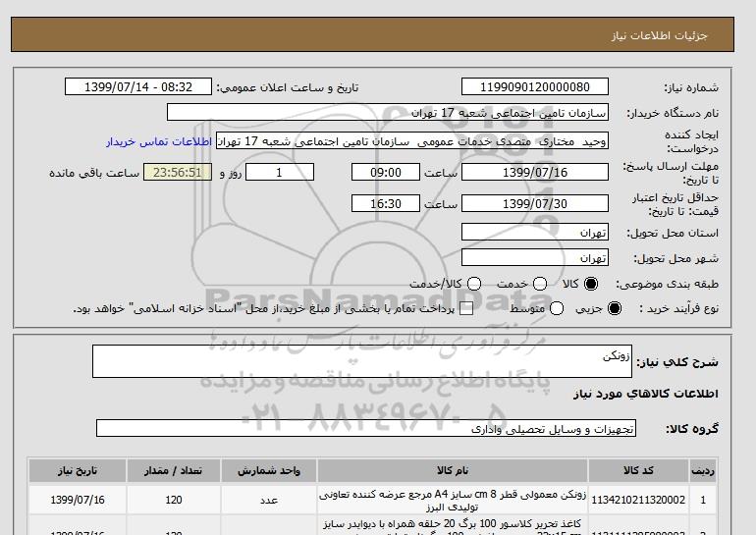
Task: Click the delivery city تهران field
Action: tap(535, 257)
